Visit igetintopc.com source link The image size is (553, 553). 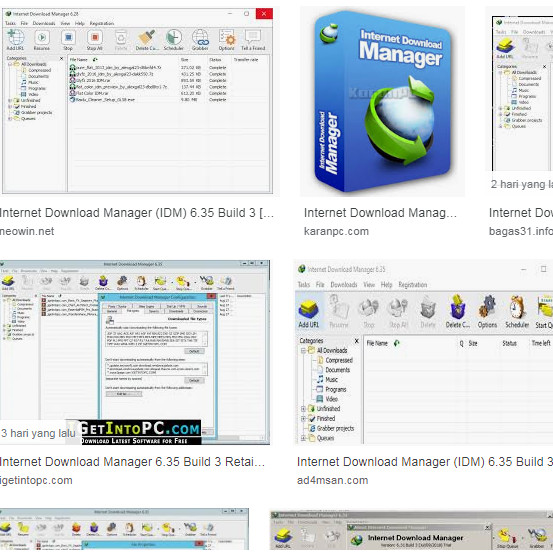point(36,480)
